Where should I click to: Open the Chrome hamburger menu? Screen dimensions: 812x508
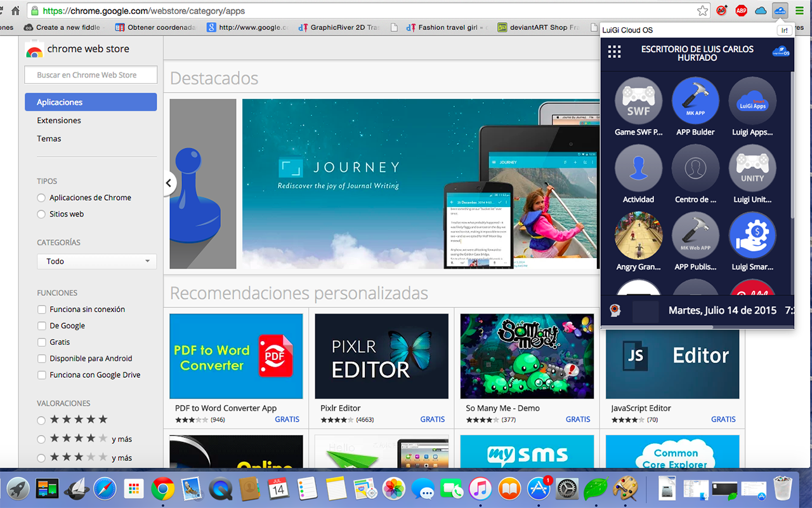click(799, 10)
